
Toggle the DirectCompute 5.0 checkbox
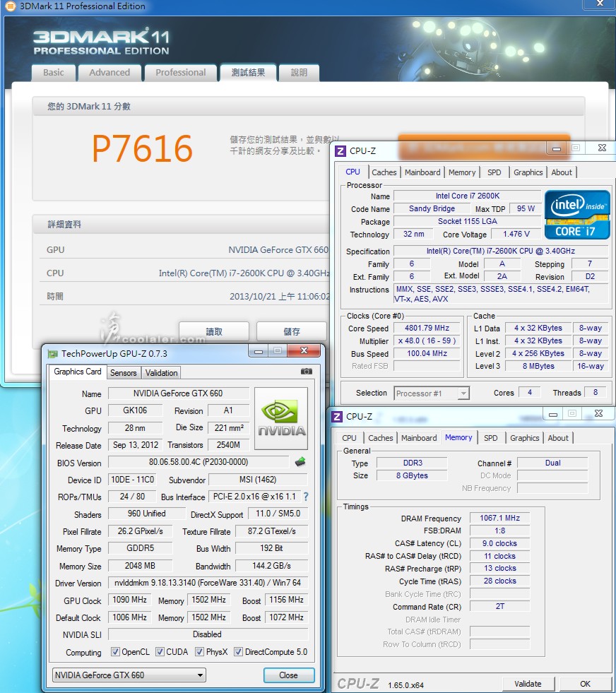point(238,651)
